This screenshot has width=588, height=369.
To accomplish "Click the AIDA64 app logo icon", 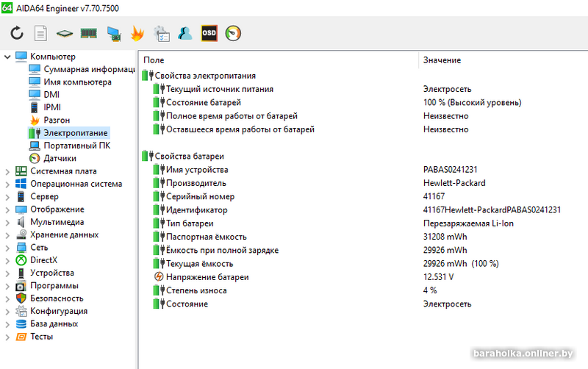I will 7,8.
